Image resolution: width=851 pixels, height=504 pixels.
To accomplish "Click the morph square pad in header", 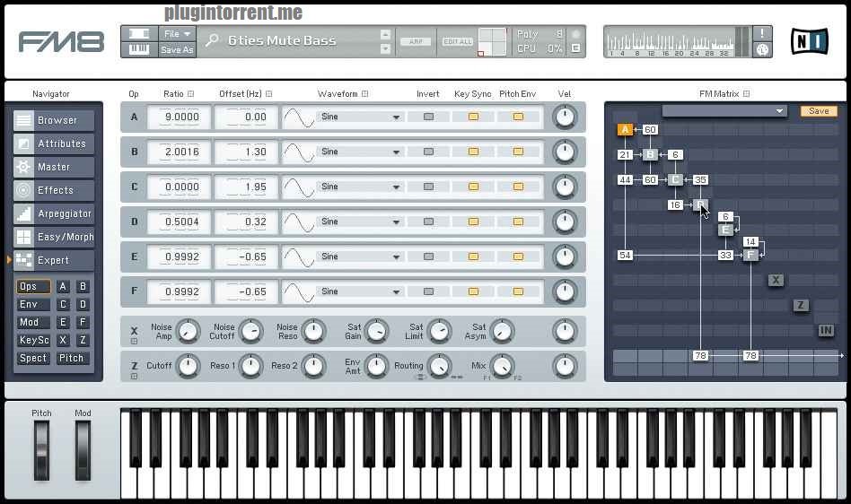I will (492, 42).
